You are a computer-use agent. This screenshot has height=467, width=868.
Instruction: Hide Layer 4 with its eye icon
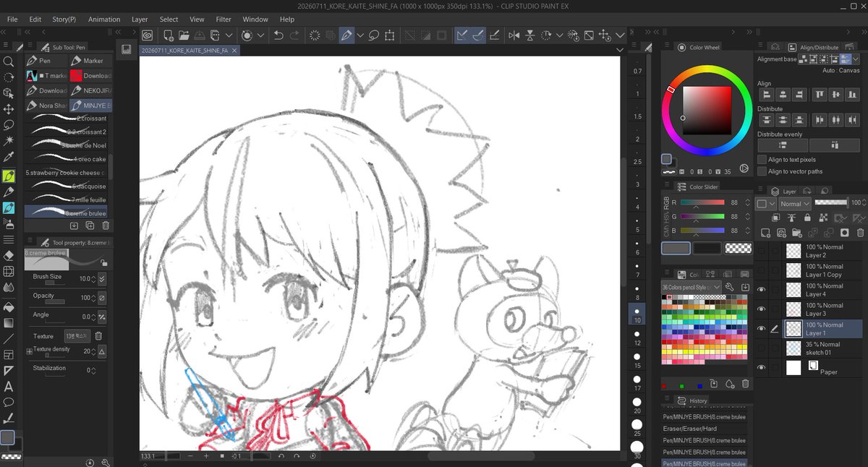pos(761,289)
